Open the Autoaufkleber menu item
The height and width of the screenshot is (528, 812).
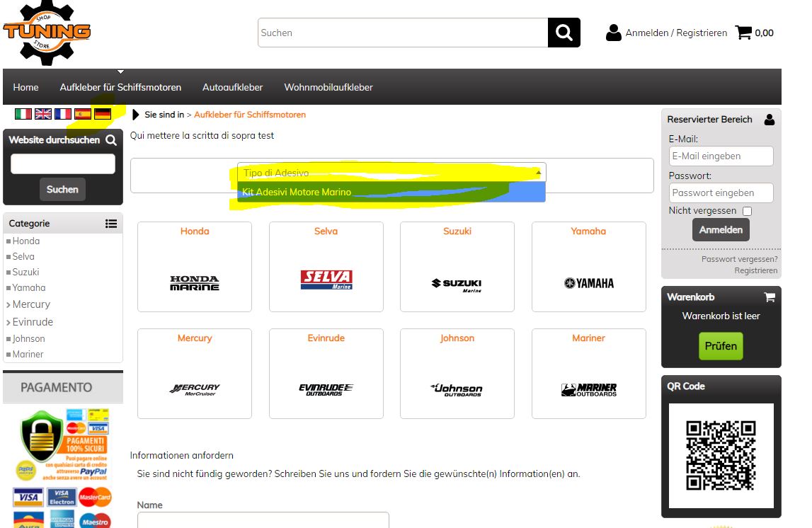[232, 88]
